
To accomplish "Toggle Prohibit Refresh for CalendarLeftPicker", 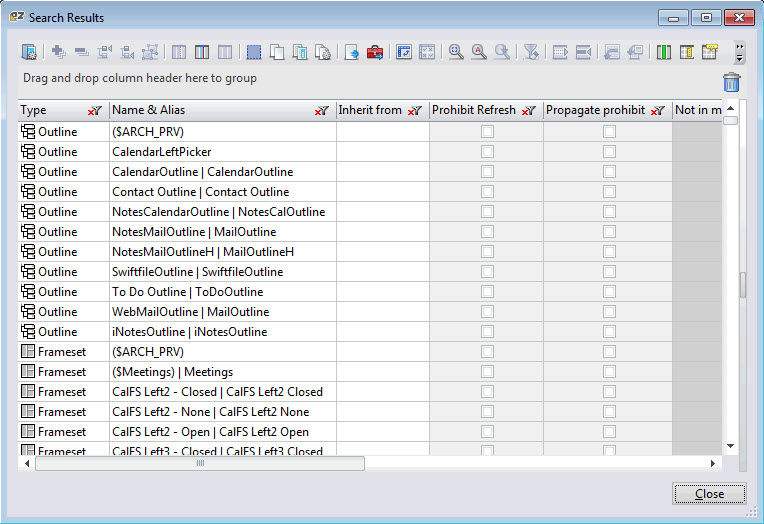I will pos(487,151).
